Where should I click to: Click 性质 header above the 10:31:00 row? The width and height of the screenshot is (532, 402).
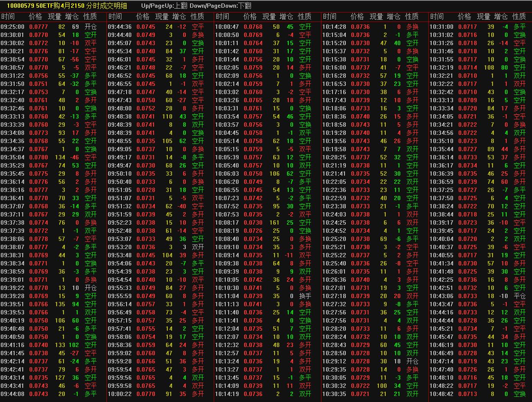click(519, 16)
